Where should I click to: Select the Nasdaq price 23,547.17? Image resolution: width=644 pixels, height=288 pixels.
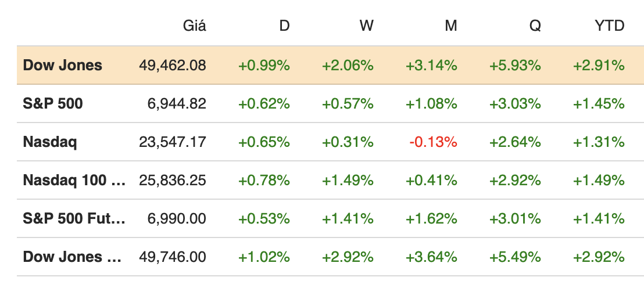(173, 142)
